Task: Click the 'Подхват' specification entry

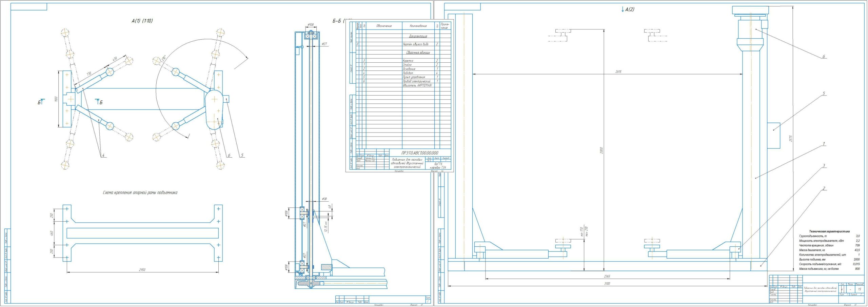Action: pyautogui.click(x=408, y=73)
